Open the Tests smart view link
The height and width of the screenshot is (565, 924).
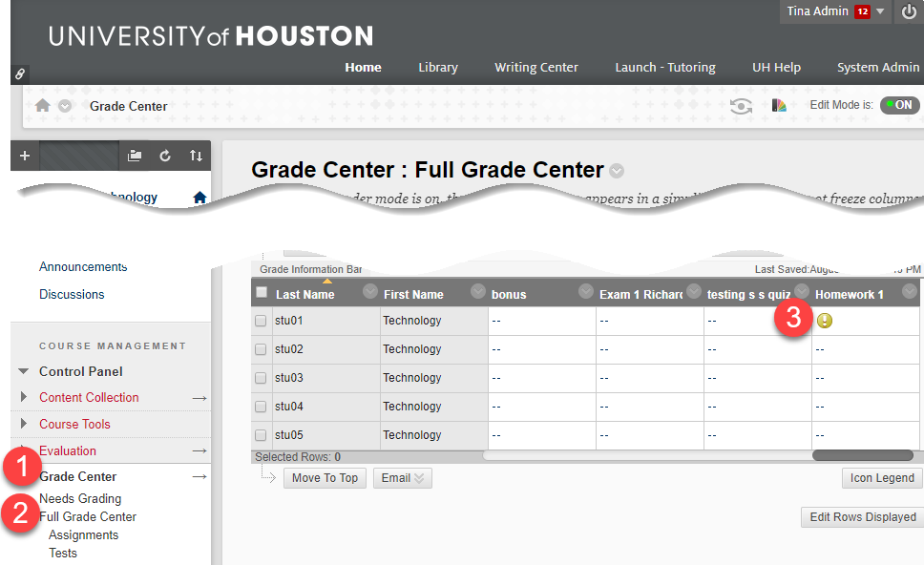pos(63,553)
